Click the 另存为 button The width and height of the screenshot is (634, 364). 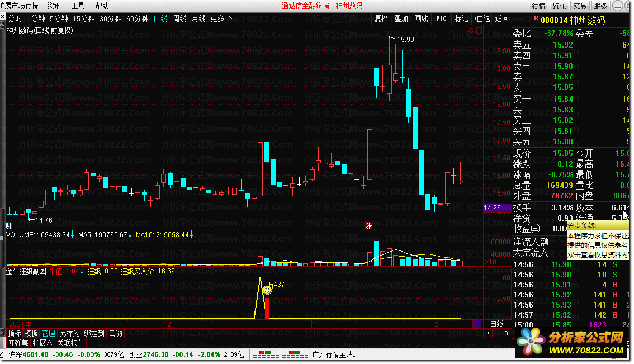pyautogui.click(x=69, y=333)
